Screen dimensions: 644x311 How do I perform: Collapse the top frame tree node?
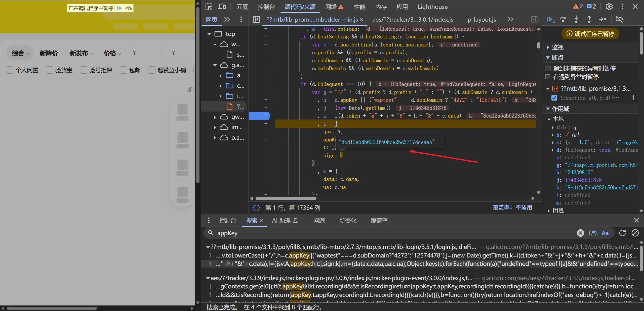point(209,34)
